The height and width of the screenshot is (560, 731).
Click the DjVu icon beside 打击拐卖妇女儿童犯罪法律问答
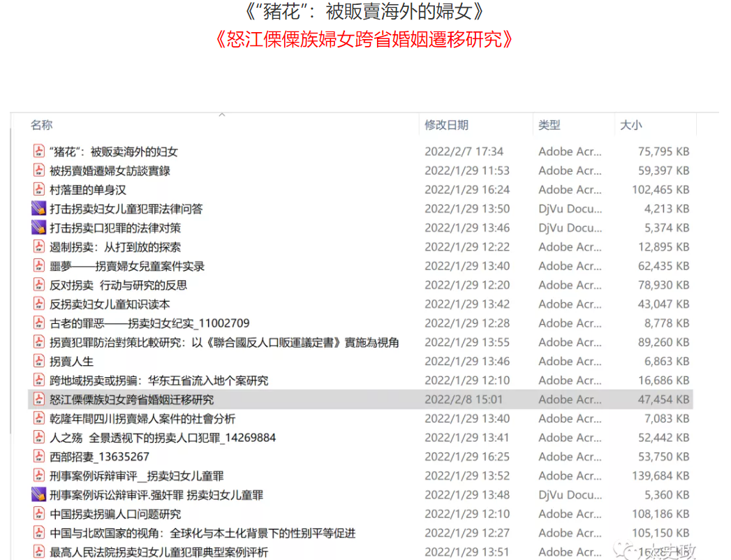[x=38, y=207]
